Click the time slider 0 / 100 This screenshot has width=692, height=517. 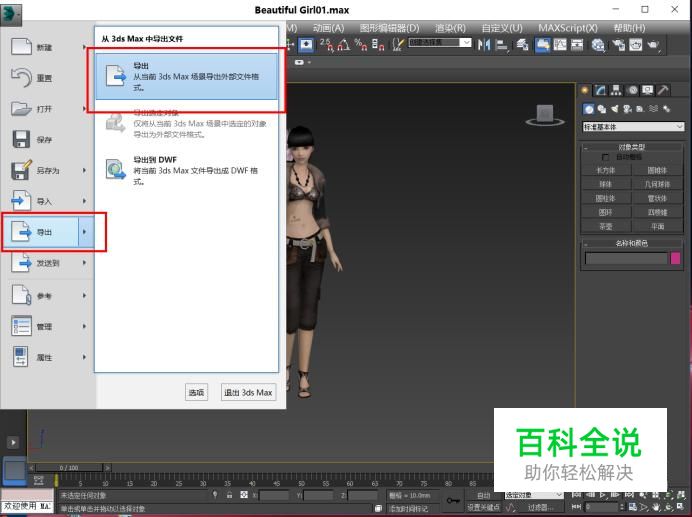pos(69,468)
